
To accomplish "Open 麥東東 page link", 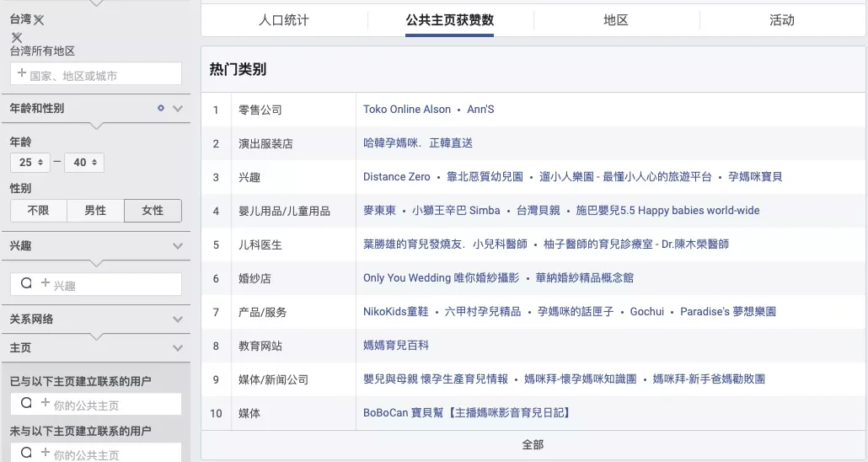I will pos(380,211).
